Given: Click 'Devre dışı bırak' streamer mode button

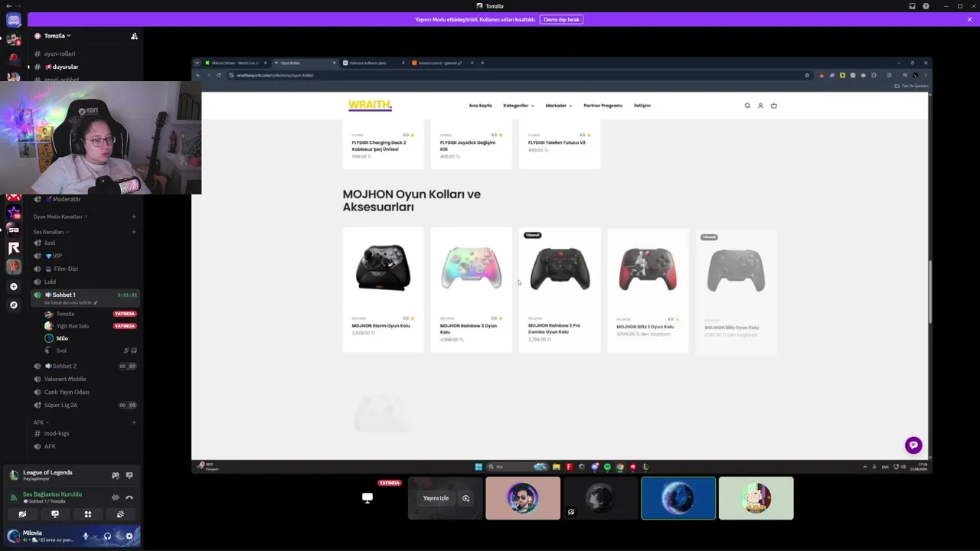Looking at the screenshot, I should click(x=561, y=19).
